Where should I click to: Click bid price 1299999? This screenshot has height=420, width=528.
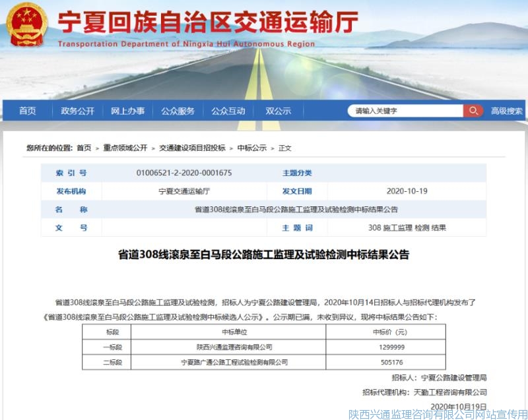click(391, 347)
